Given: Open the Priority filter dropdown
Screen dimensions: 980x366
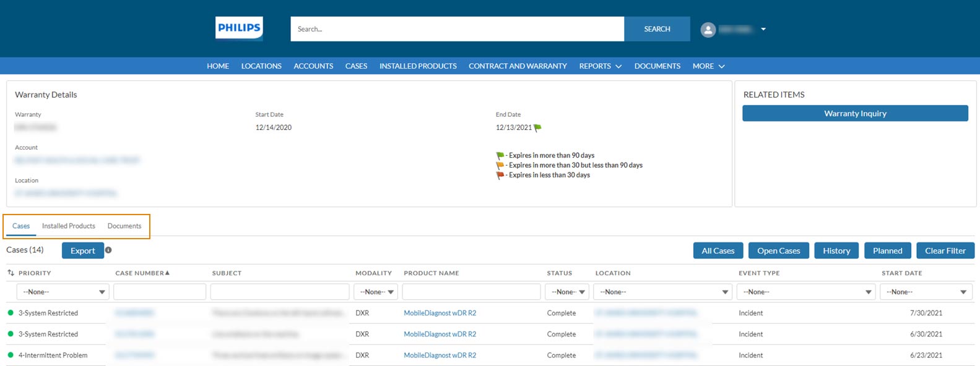Looking at the screenshot, I should (63, 292).
